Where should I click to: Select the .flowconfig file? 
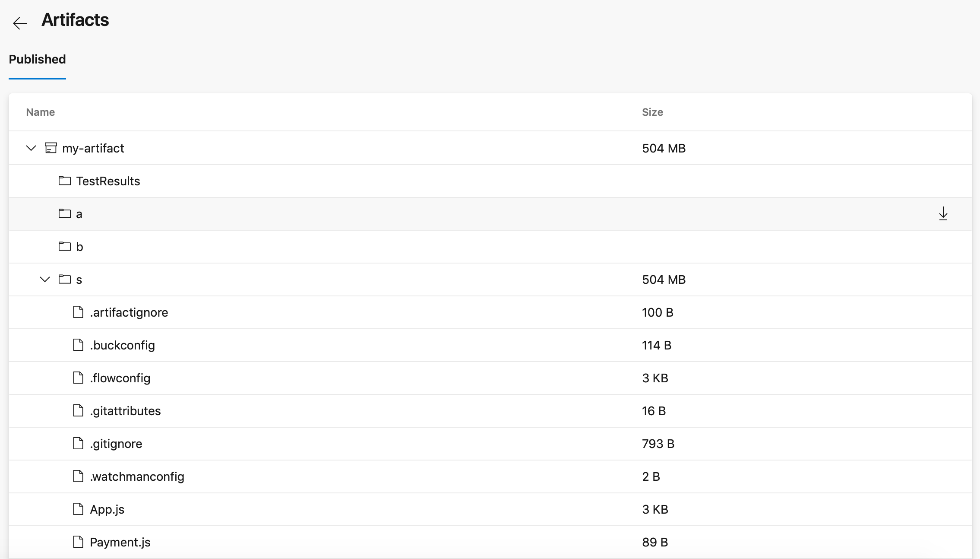pyautogui.click(x=120, y=378)
